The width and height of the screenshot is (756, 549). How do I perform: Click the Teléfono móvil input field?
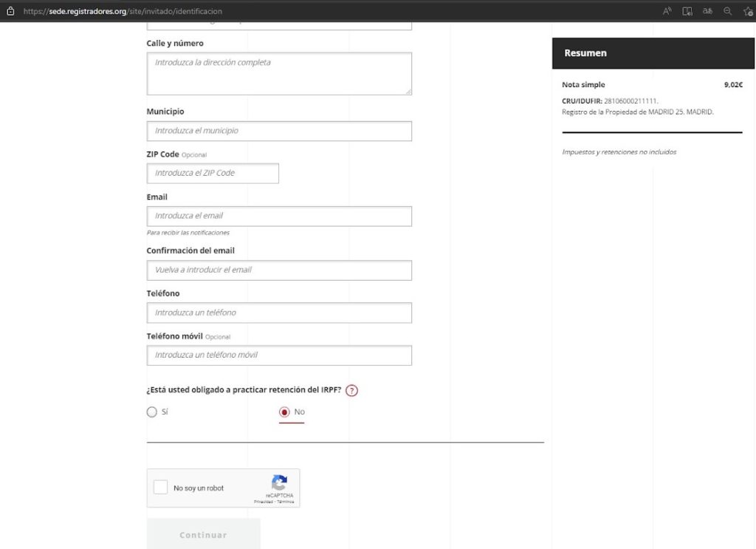tap(279, 355)
